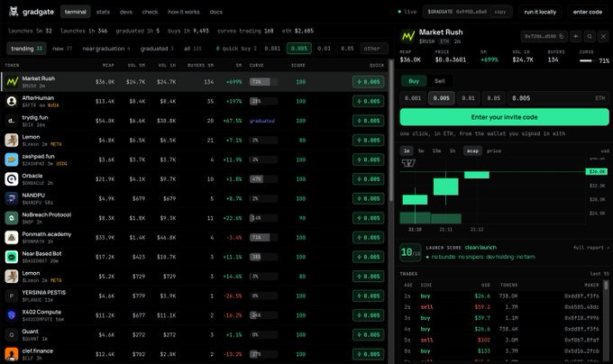Set the chart interval to 1m
613x364 pixels.
[x=407, y=150]
